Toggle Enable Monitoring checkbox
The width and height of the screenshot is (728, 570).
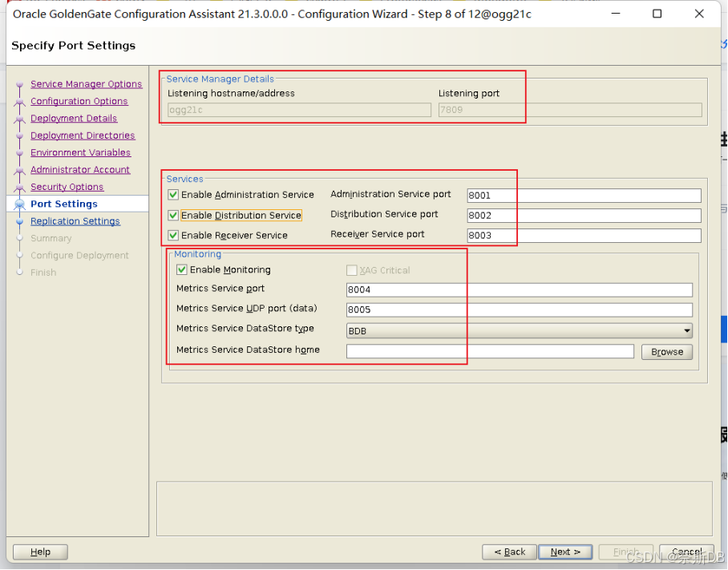point(182,269)
